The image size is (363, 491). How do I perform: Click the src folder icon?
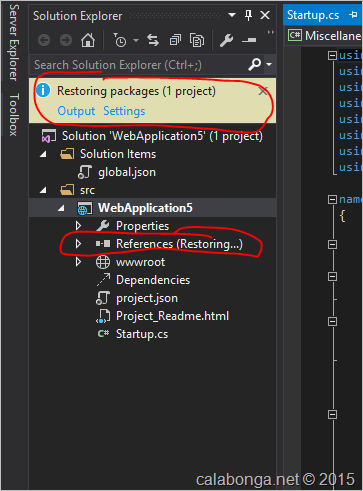click(x=67, y=190)
